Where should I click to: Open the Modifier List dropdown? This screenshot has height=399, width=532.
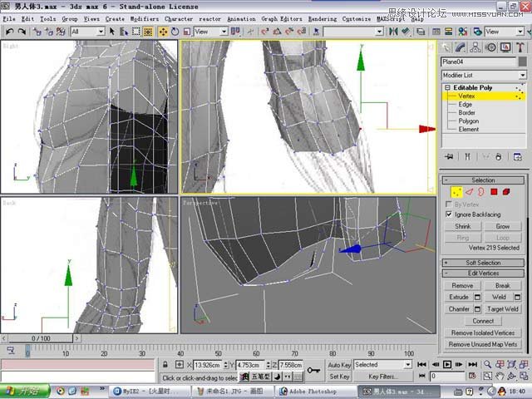[483, 75]
